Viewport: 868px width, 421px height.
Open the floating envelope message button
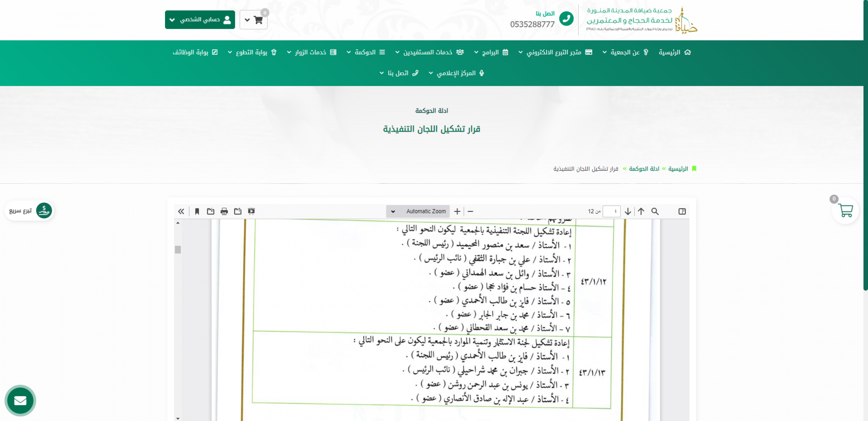pos(20,400)
